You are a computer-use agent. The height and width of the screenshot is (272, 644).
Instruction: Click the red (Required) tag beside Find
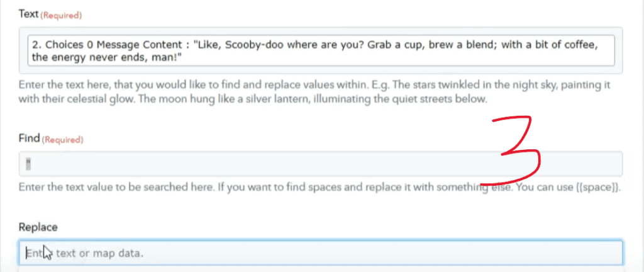(62, 140)
